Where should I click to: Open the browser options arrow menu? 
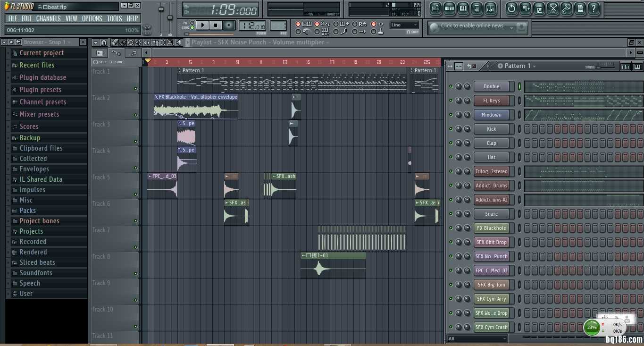tap(4, 42)
